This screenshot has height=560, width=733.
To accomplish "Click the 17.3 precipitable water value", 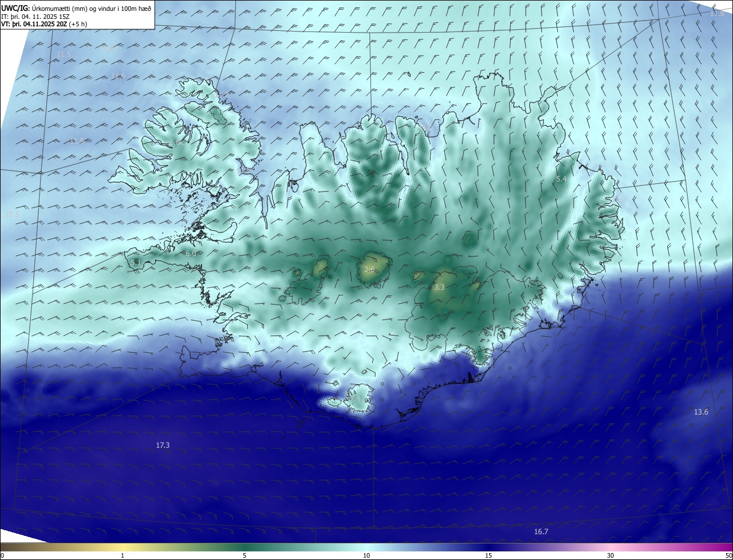I will click(x=163, y=445).
